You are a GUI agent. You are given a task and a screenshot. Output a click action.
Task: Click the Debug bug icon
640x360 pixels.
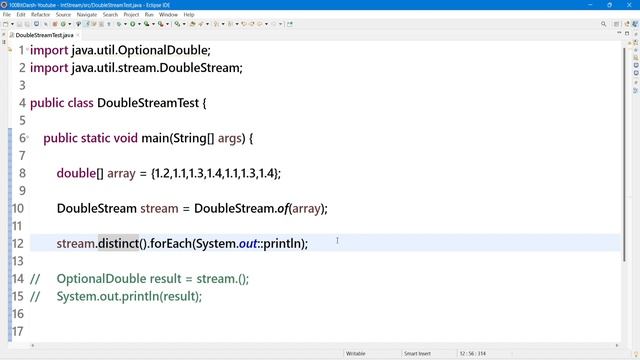(119, 24)
